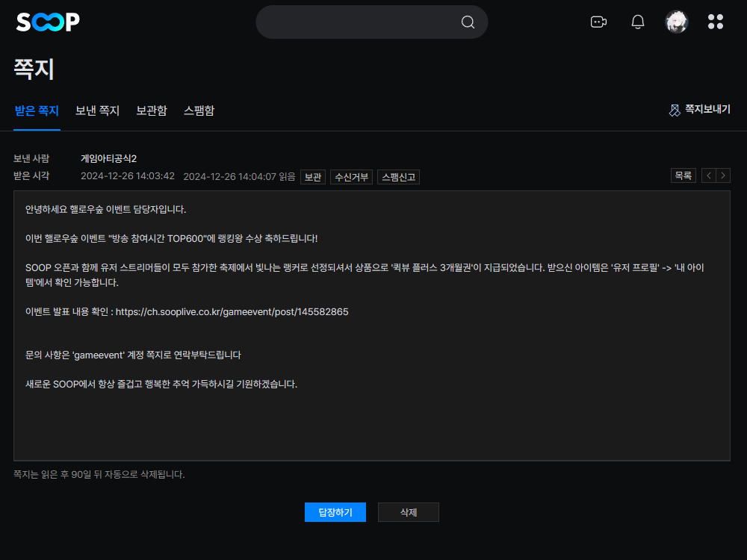
Task: Click the 보관 button
Action: [x=313, y=177]
